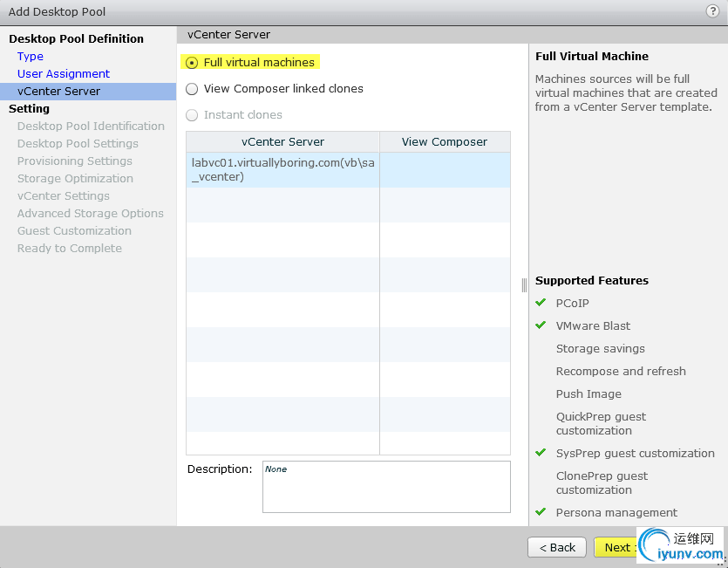This screenshot has height=568, width=728.
Task: Click the VMware Blast green checkmark icon
Action: pos(541,325)
